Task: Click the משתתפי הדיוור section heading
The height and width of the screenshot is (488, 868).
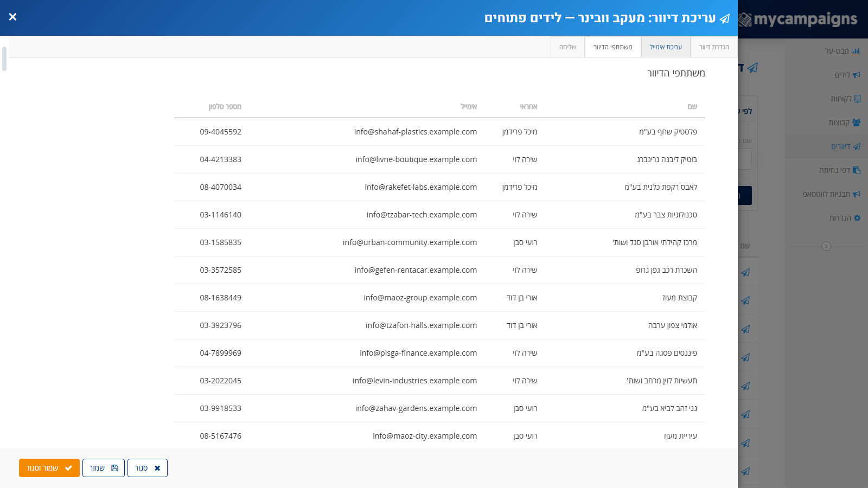Action: (676, 73)
